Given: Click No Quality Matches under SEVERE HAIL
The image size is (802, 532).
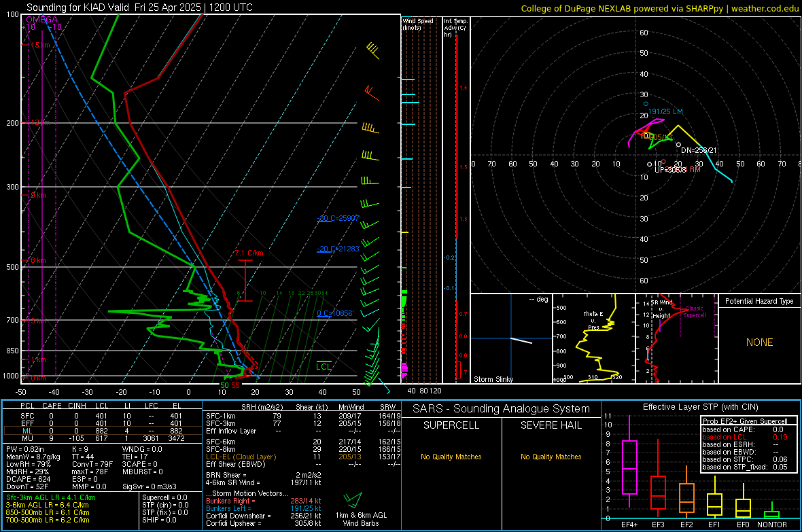Looking at the screenshot, I should coord(551,457).
